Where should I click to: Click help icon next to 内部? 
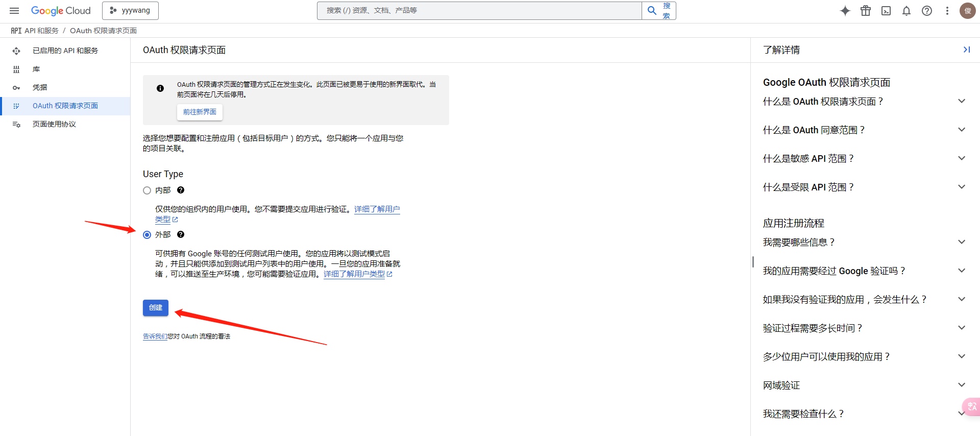[181, 190]
